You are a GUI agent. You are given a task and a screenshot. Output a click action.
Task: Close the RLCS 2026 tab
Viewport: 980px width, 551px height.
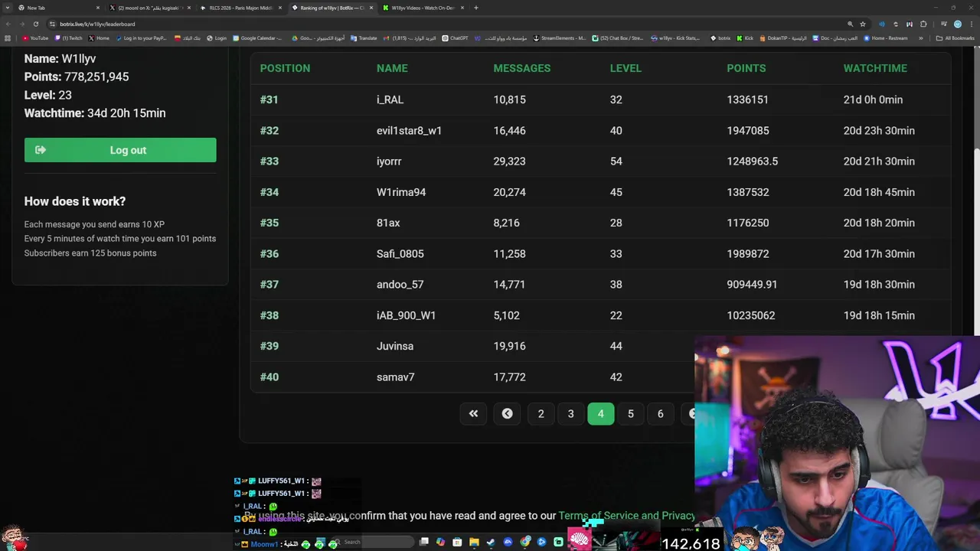(280, 8)
